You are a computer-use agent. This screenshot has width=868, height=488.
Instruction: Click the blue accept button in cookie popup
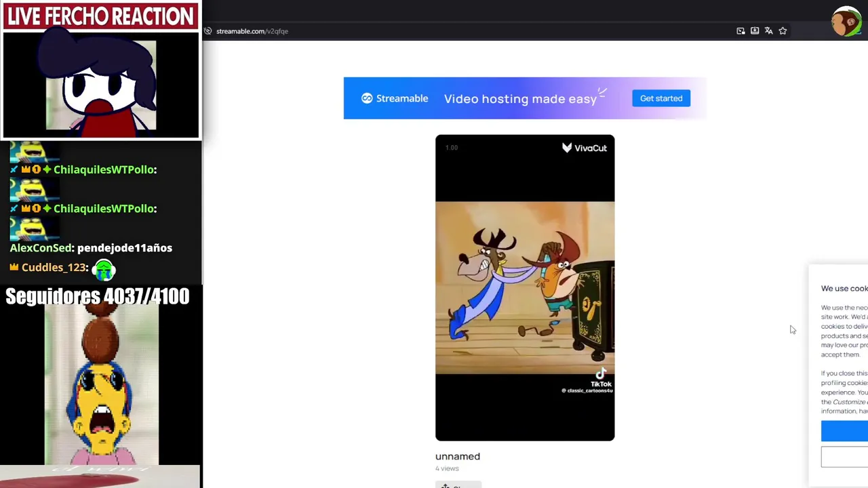click(x=844, y=431)
